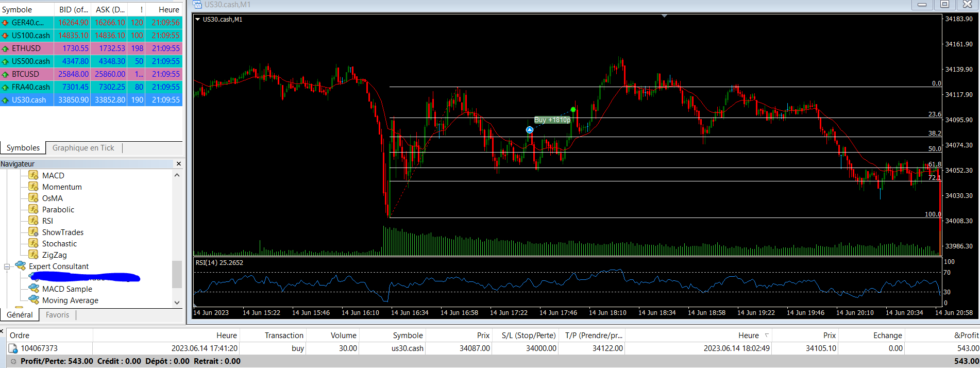This screenshot has width=980, height=368.
Task: Click the Transaction column header
Action: pos(273,335)
